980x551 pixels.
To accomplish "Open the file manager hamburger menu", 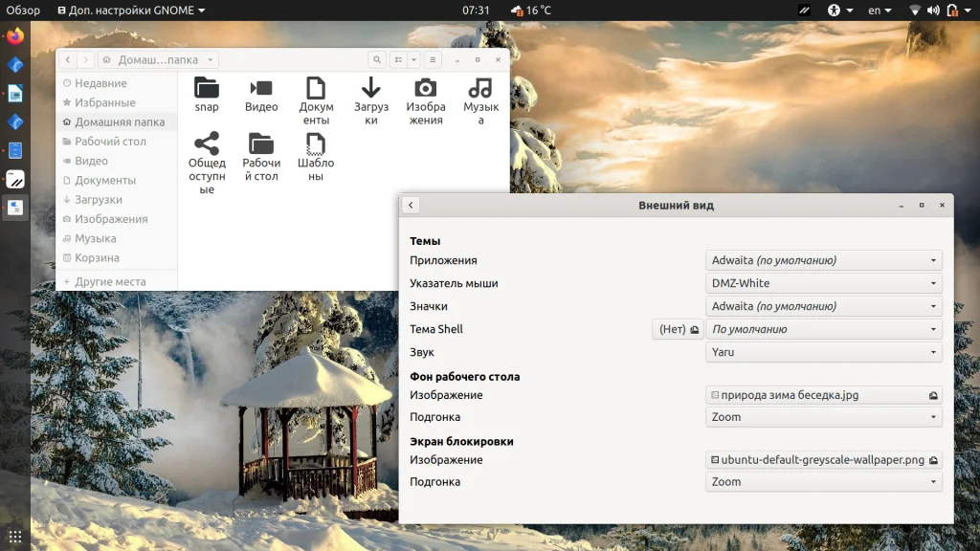I will click(x=433, y=59).
